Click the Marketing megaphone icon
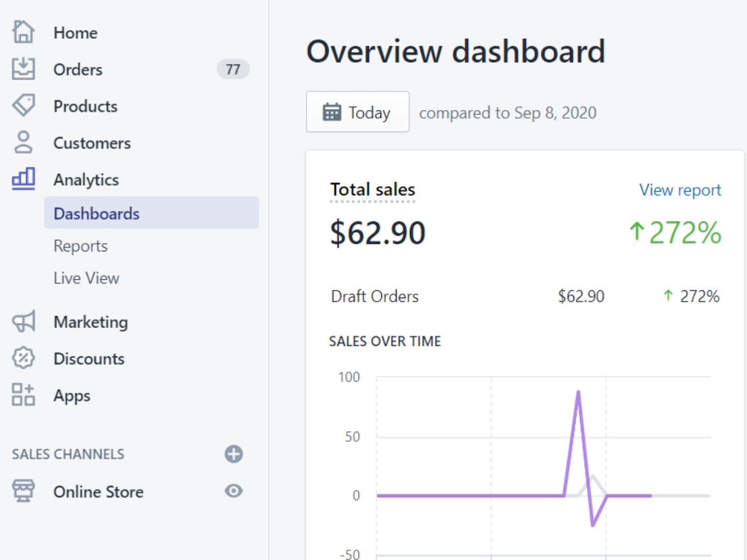747x560 pixels. pyautogui.click(x=23, y=322)
